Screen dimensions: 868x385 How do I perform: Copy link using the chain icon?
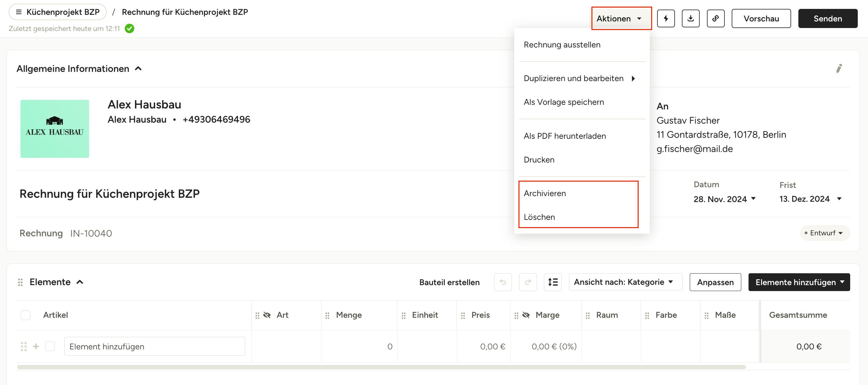[x=716, y=18]
